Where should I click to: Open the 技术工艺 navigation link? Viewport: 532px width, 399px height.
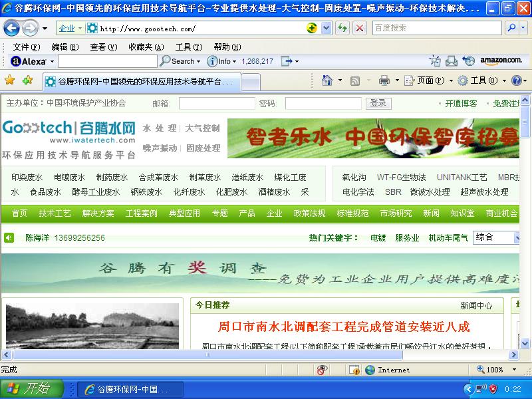[55, 213]
